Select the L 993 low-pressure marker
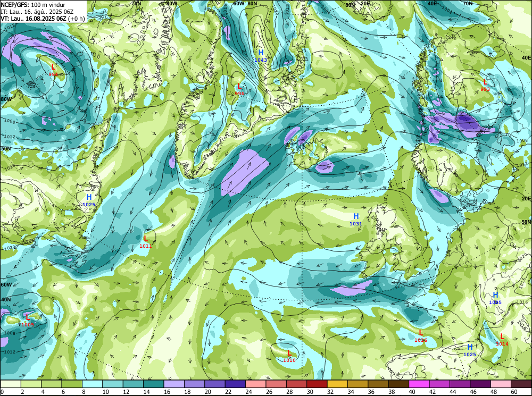Viewport: 532px width, 396px height. pyautogui.click(x=485, y=85)
